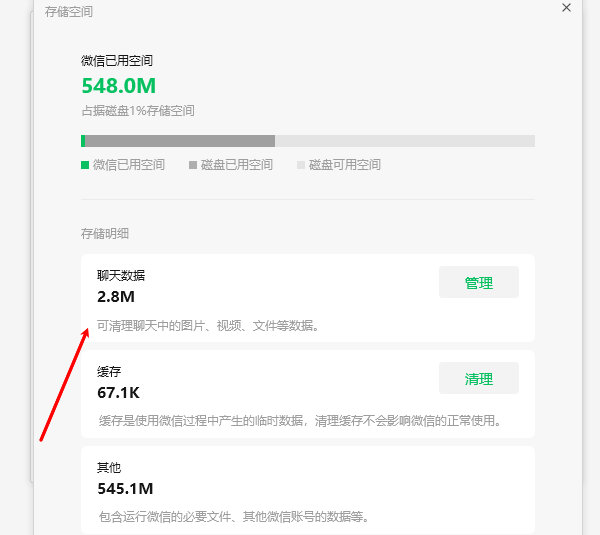Select the 缓存 label
600x535 pixels.
[x=109, y=372]
